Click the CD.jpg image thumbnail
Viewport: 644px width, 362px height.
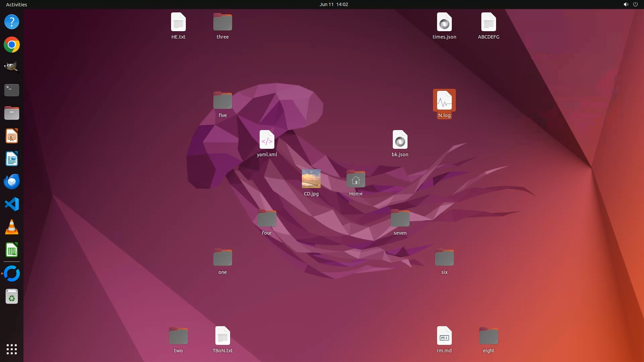pyautogui.click(x=311, y=179)
